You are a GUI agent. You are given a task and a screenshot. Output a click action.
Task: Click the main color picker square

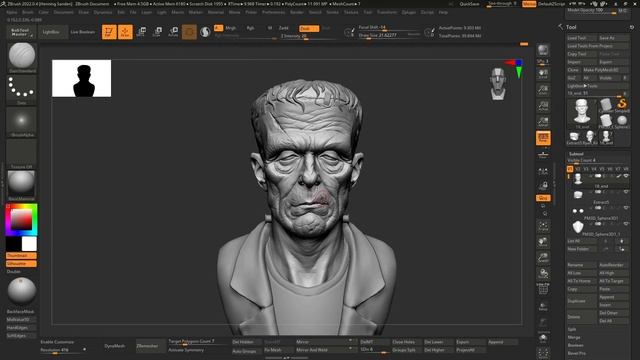(x=21, y=220)
